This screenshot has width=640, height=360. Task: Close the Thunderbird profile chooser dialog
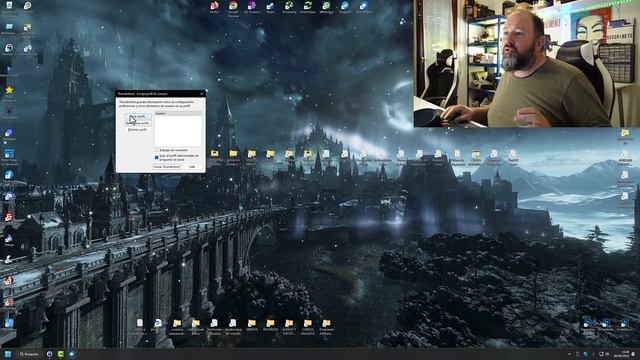201,93
